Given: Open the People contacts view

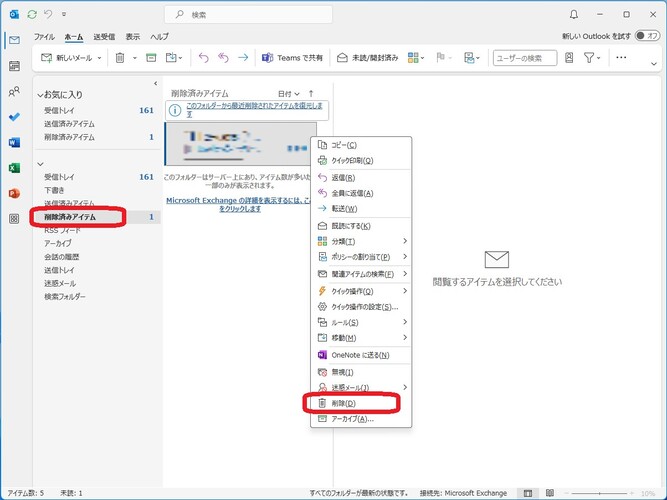Looking at the screenshot, I should tap(14, 91).
